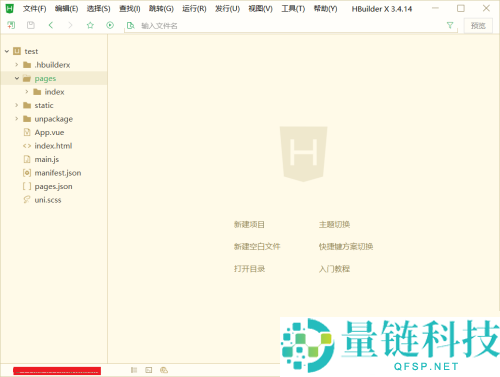The image size is (500, 377).
Task: Open the 视图(V) menu
Action: pyautogui.click(x=260, y=9)
